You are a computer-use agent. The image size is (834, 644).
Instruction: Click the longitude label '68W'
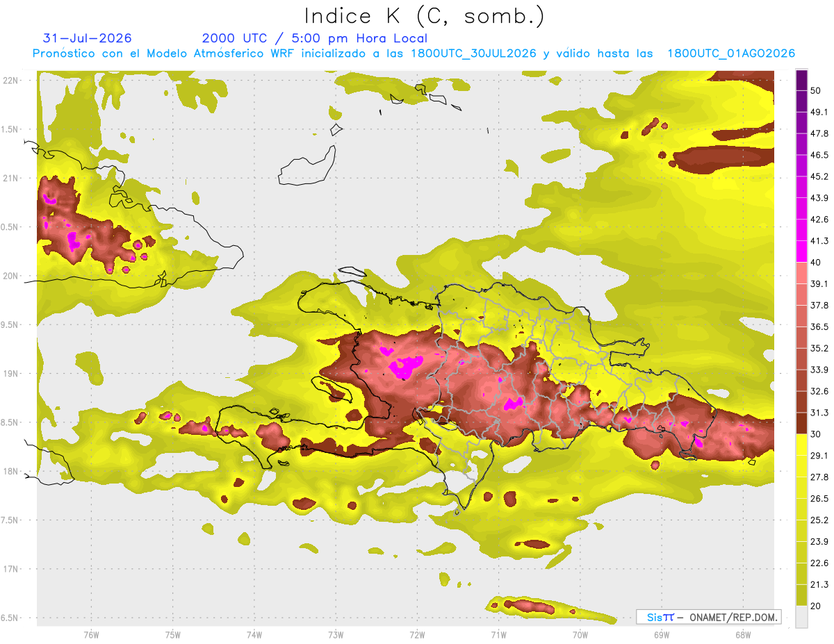[x=742, y=635]
